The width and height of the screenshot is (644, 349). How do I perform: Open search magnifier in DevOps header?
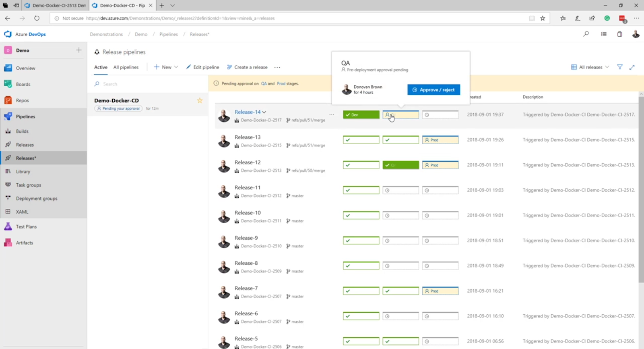pos(586,34)
